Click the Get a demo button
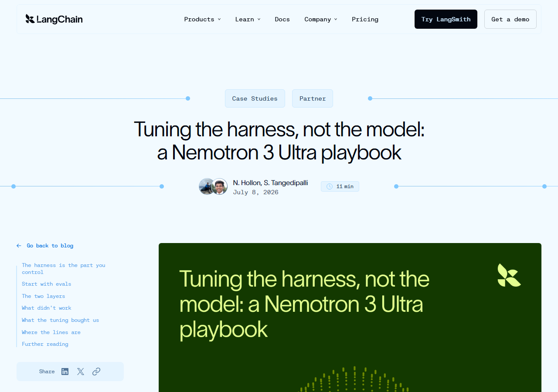The image size is (558, 392). (x=510, y=19)
